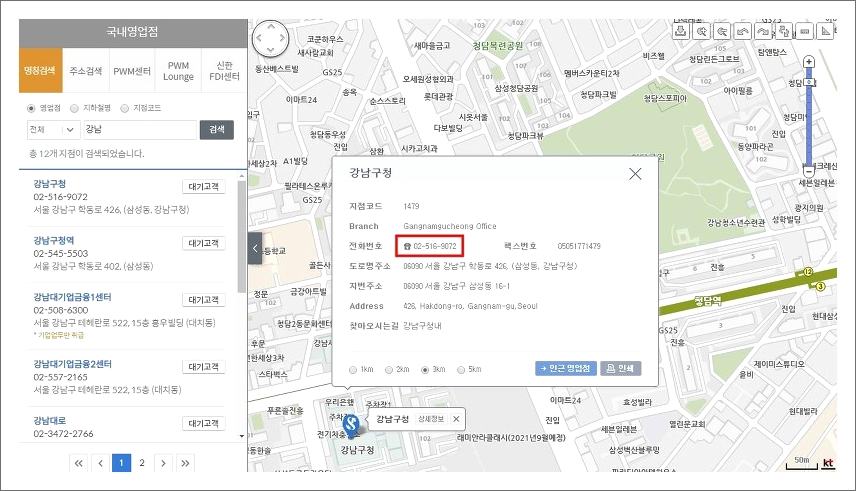The width and height of the screenshot is (856, 491).
Task: Go to next map view arrow tool
Action: 763,31
